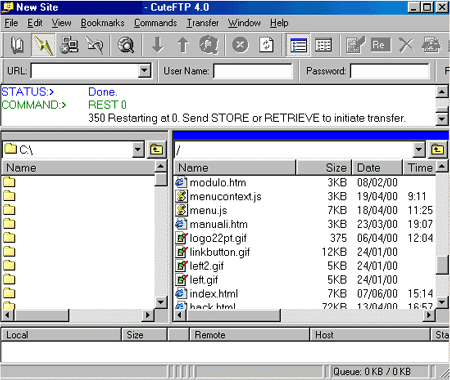
Task: Switch to grid icons view
Action: 323,45
